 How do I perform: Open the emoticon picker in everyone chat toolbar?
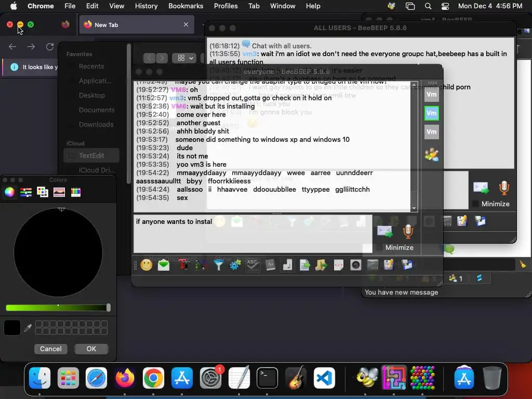tap(146, 264)
